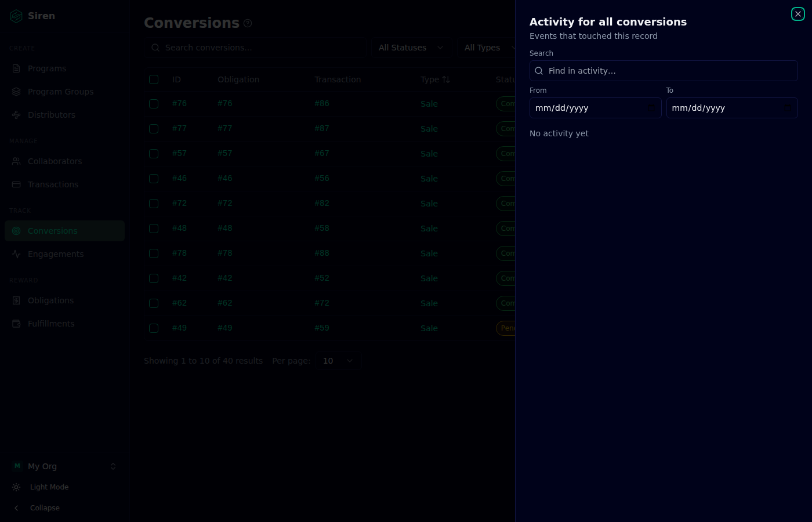
Task: Open Transactions in the sidebar
Action: tap(64, 184)
